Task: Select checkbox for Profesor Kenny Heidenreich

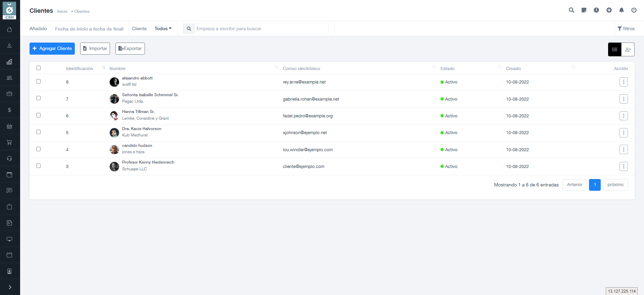Action: (x=39, y=166)
